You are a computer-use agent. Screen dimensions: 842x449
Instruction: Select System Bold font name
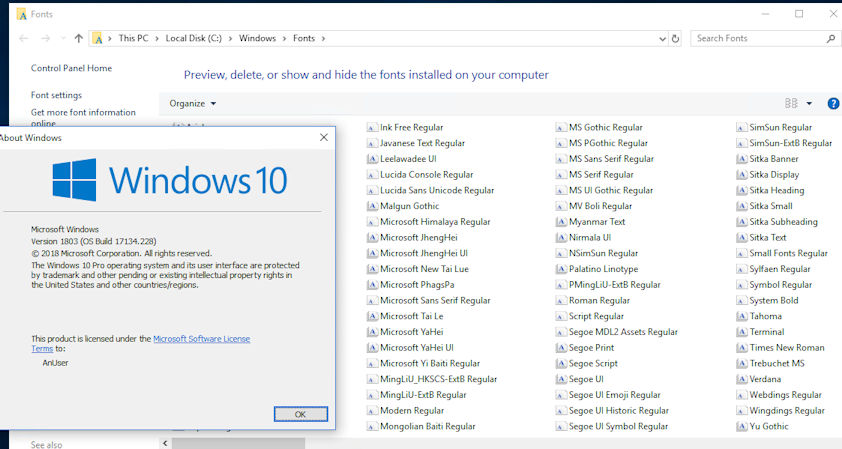(x=774, y=301)
